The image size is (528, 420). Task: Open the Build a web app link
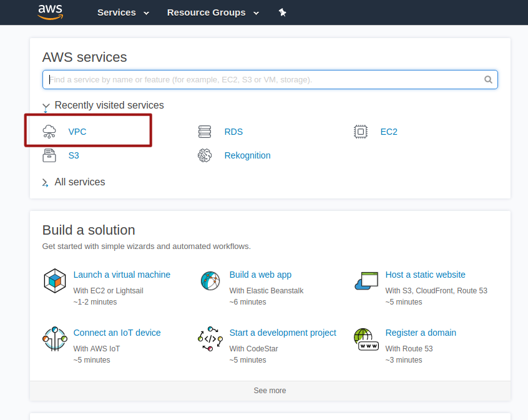(260, 275)
